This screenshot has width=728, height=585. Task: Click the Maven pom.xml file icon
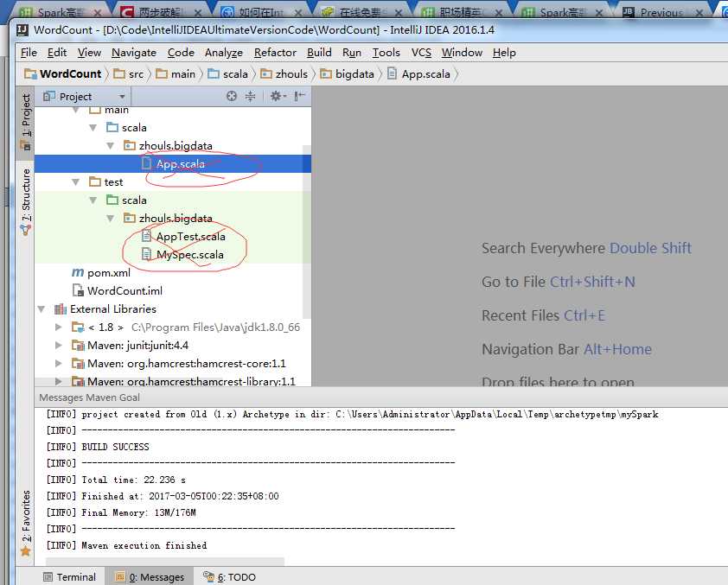click(x=78, y=273)
